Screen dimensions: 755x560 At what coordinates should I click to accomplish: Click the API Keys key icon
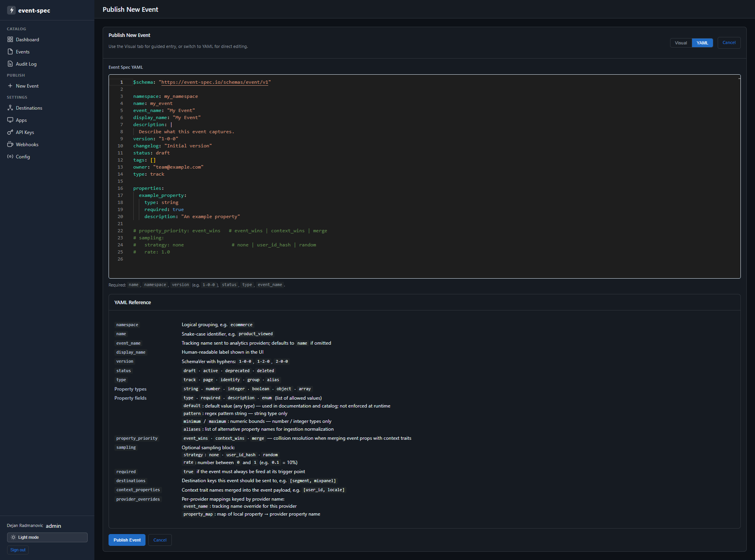pos(10,132)
